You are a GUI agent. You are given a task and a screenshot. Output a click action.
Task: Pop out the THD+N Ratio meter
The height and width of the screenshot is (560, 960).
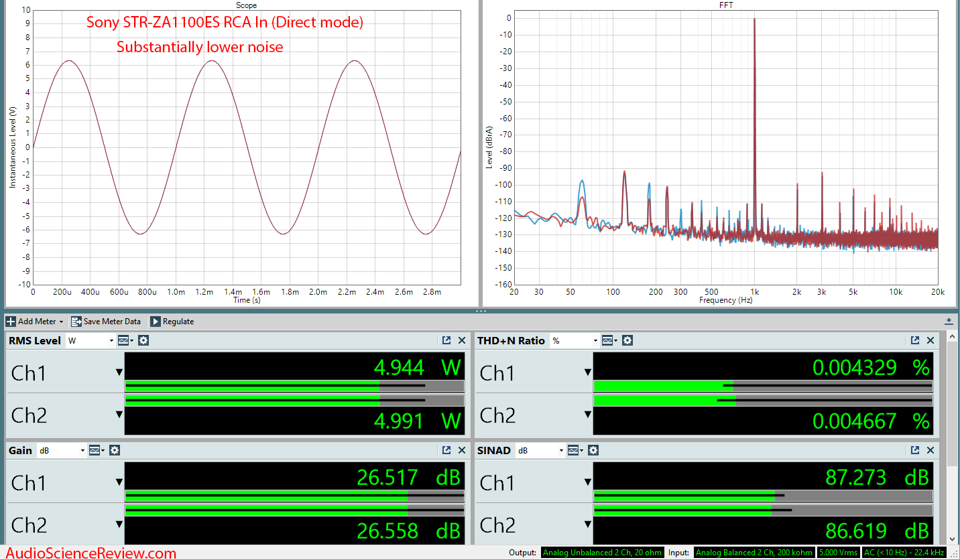point(915,340)
